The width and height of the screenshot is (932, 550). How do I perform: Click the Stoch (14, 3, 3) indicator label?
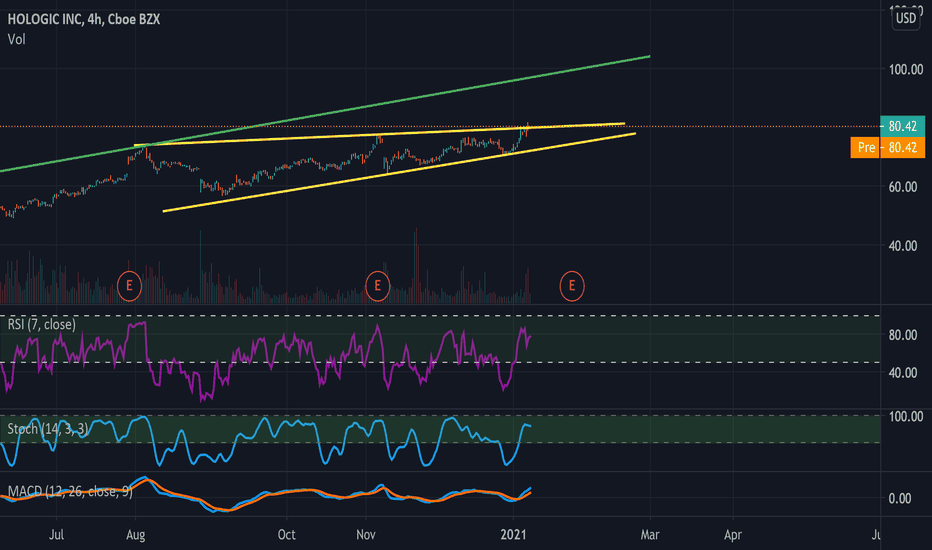(48, 429)
